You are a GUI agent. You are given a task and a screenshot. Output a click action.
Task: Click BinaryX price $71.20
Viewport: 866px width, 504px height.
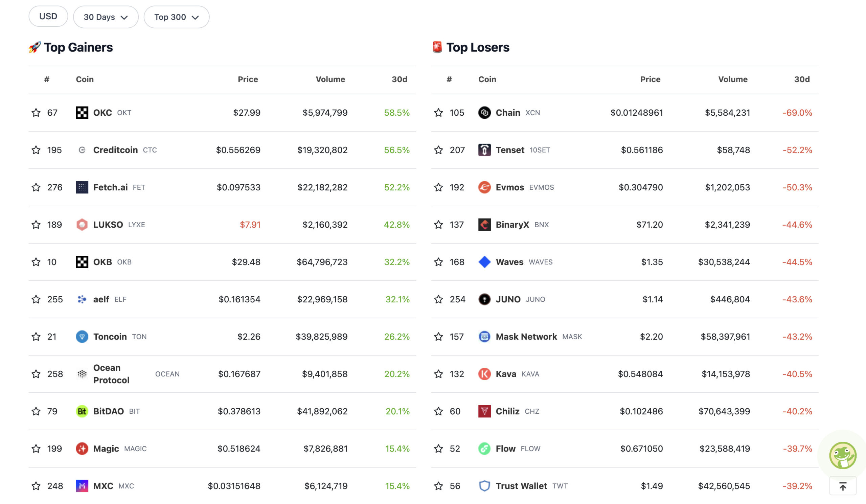click(649, 225)
